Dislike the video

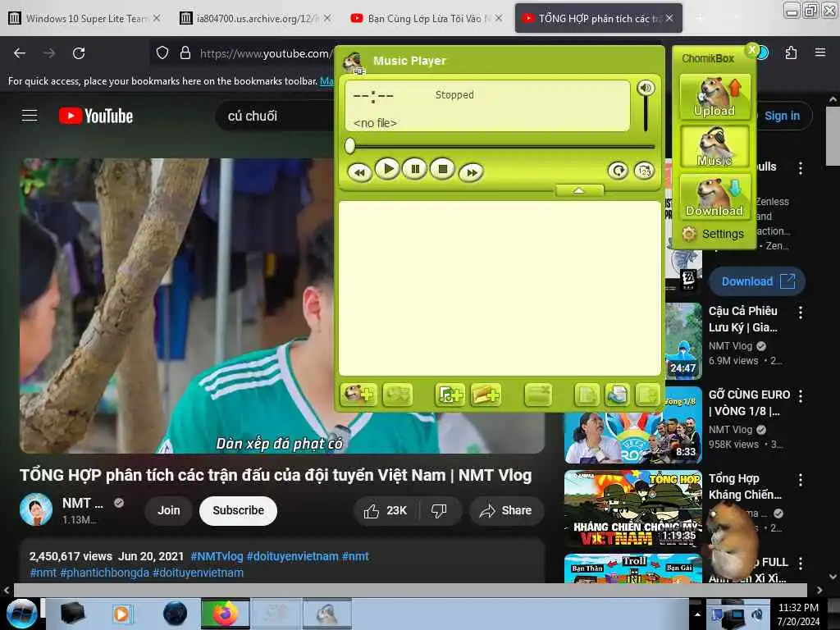pos(440,510)
